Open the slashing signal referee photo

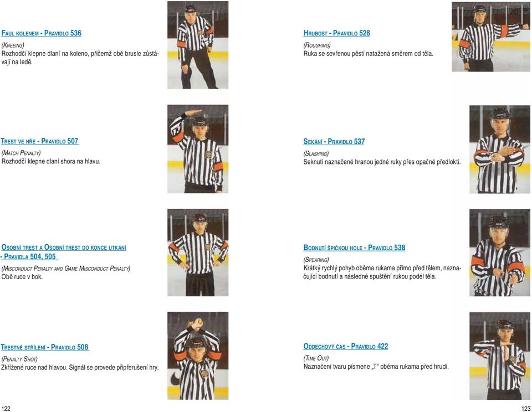point(499,149)
